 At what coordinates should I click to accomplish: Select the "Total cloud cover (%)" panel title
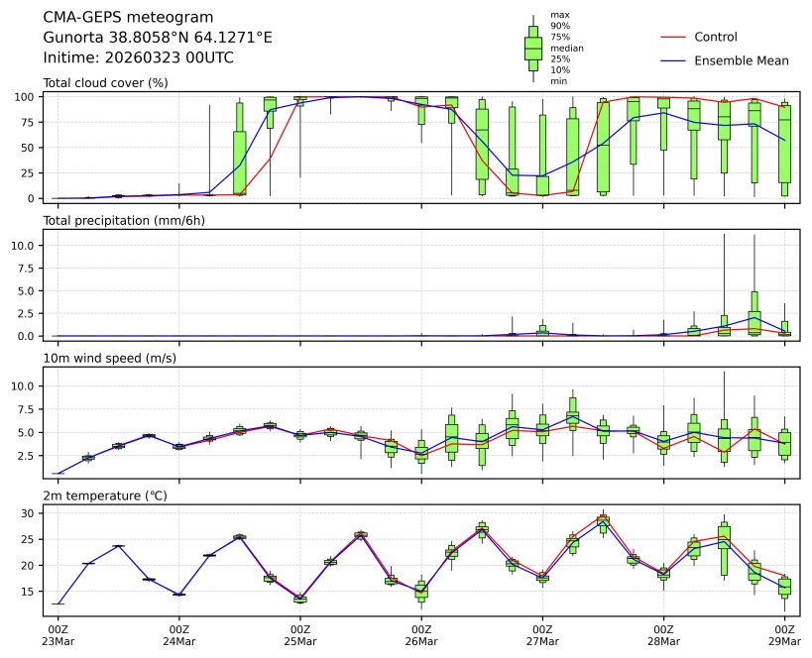[x=105, y=83]
